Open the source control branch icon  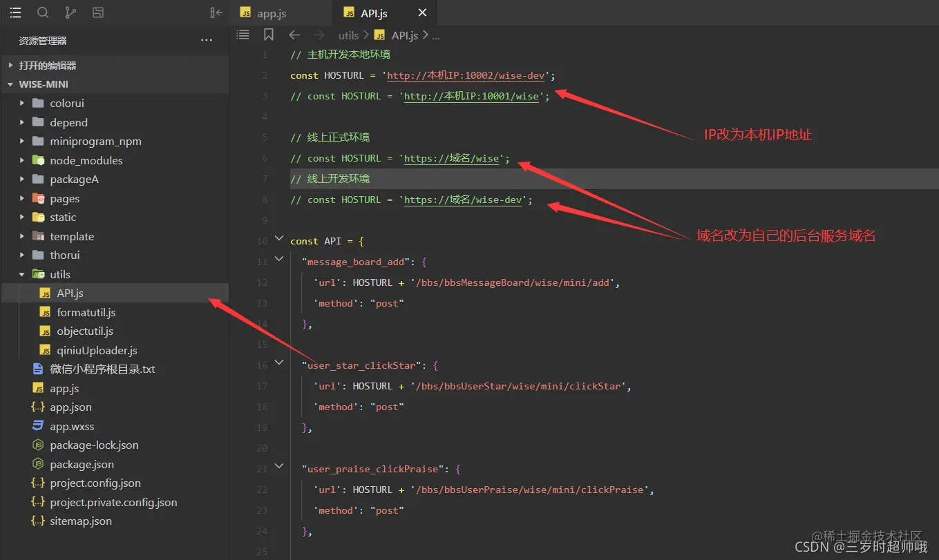coord(70,12)
